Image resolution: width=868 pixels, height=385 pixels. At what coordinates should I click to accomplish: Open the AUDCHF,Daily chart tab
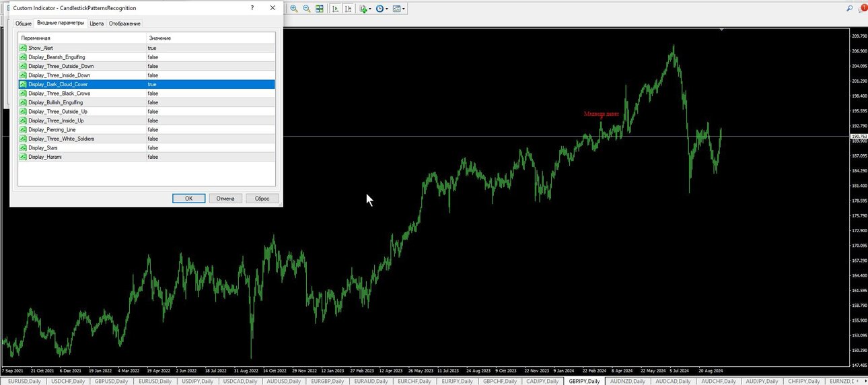(x=717, y=381)
